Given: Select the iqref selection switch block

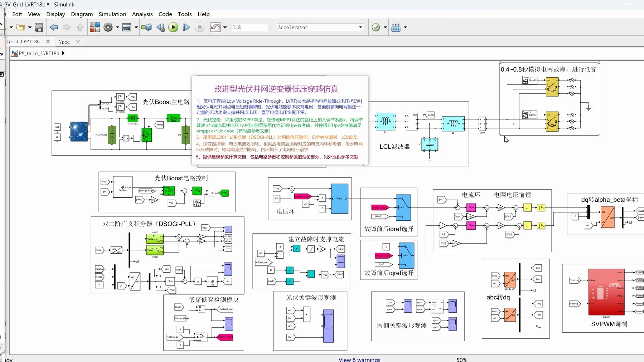Looking at the screenshot, I should (407, 256).
